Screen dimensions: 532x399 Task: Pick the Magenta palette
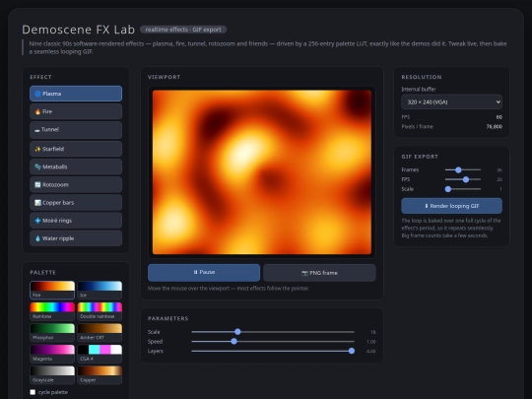(x=52, y=354)
